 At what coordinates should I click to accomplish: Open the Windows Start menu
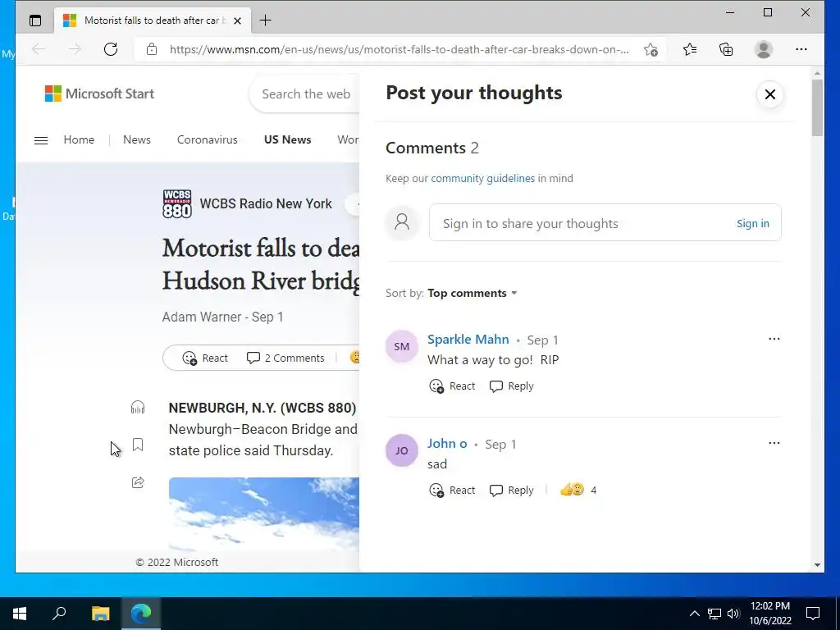20,614
